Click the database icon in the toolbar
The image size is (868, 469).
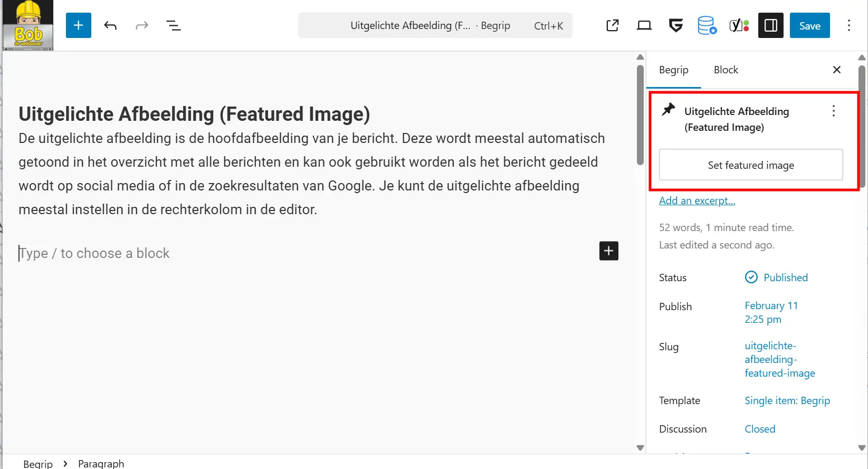click(x=707, y=25)
